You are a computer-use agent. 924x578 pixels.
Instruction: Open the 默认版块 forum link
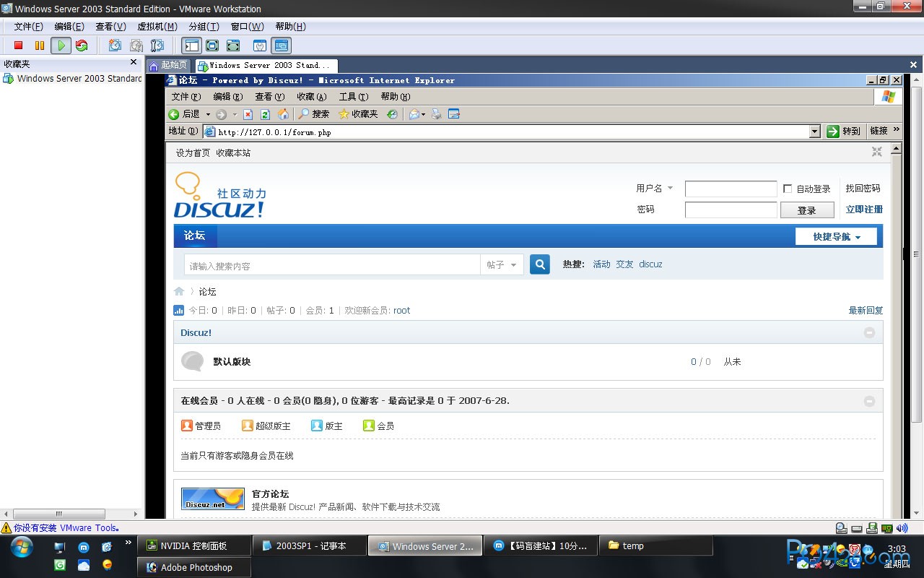pyautogui.click(x=232, y=361)
